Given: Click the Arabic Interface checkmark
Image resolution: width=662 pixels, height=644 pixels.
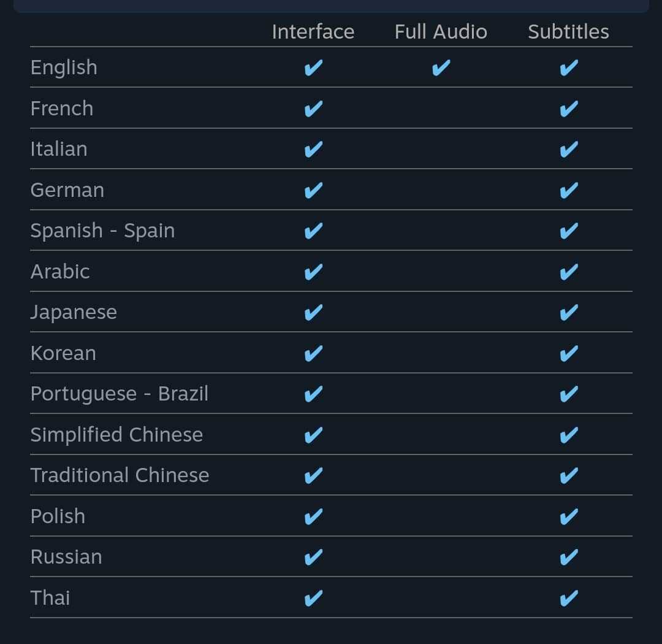Looking at the screenshot, I should pos(313,272).
